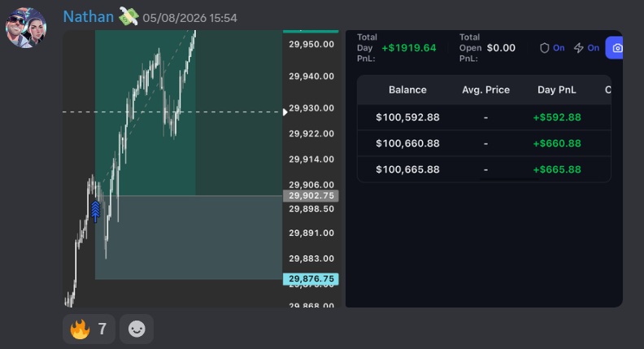644x349 pixels.
Task: Click the Avg. Price column header
Action: coord(486,90)
